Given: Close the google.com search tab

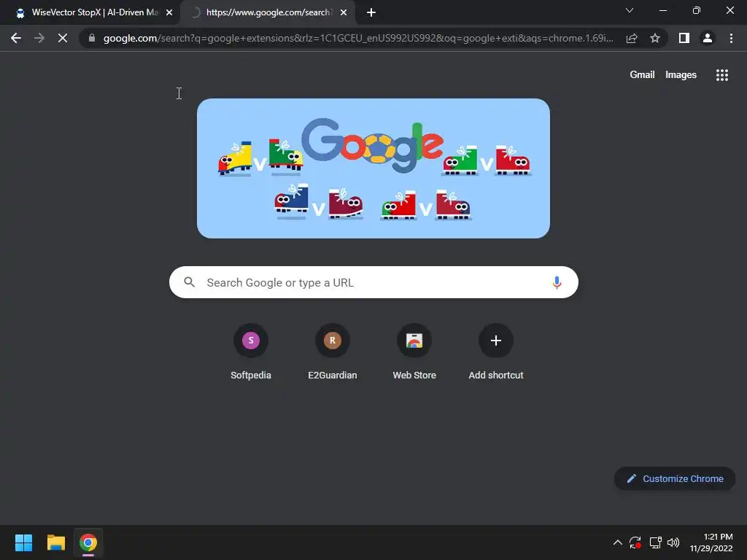Looking at the screenshot, I should [x=344, y=12].
